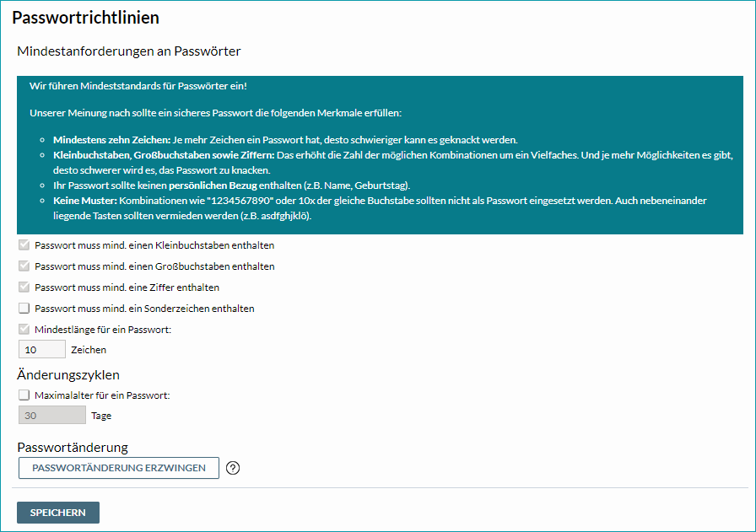Viewport: 756px width, 532px height.
Task: Enable the Sonderzeichen requirement checkbox
Action: [24, 309]
